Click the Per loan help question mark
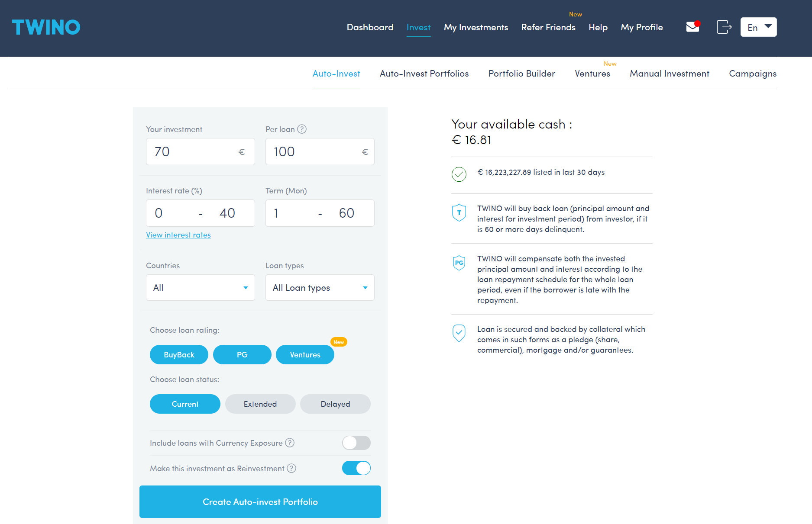Viewport: 812px width, 524px height. coord(302,129)
